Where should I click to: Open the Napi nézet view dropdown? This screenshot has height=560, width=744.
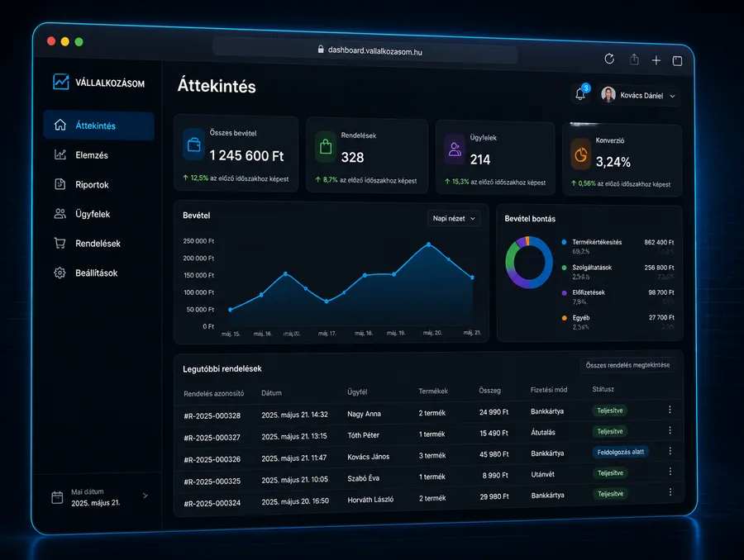[454, 218]
